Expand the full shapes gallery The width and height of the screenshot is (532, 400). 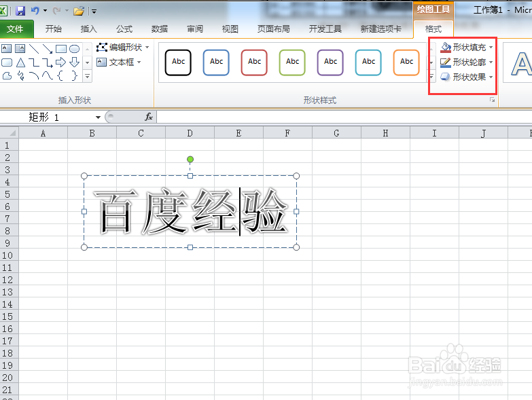(x=87, y=76)
